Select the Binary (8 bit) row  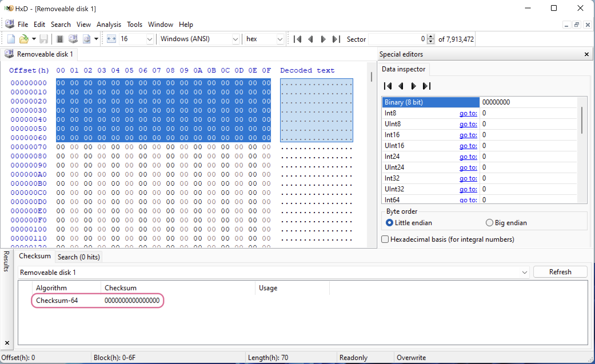(479, 102)
